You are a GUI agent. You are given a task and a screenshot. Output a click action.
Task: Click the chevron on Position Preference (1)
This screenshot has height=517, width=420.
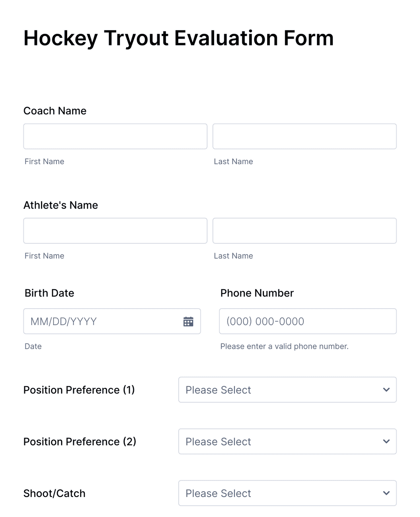pyautogui.click(x=386, y=389)
